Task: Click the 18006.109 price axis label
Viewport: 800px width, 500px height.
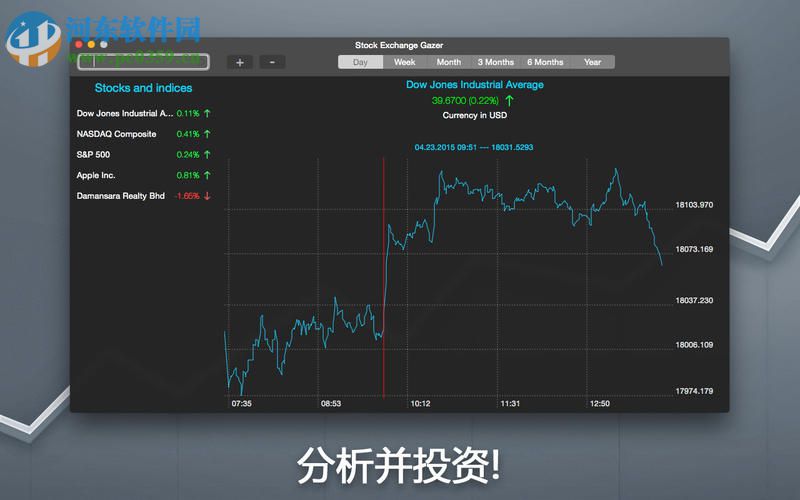Action: click(x=694, y=345)
